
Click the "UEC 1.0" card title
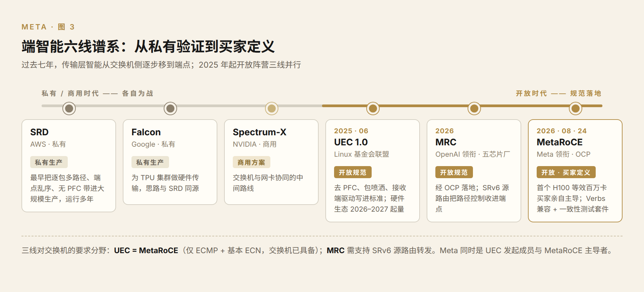click(351, 142)
